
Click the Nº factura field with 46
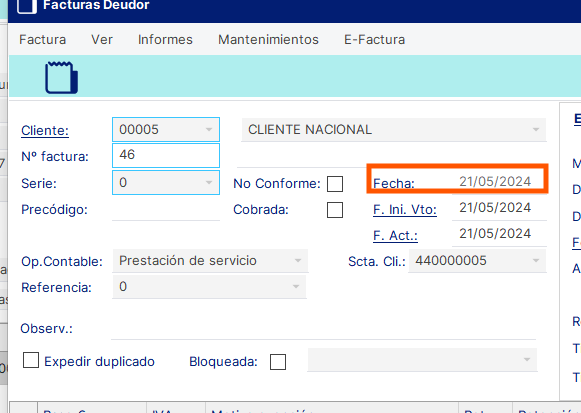(166, 156)
